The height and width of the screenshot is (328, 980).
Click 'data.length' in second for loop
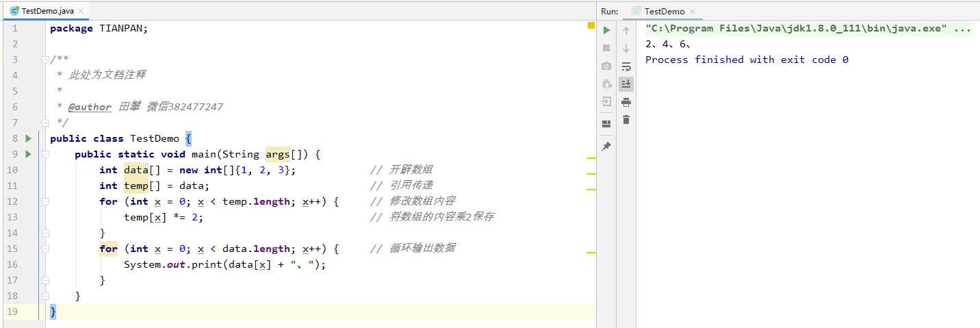point(256,249)
